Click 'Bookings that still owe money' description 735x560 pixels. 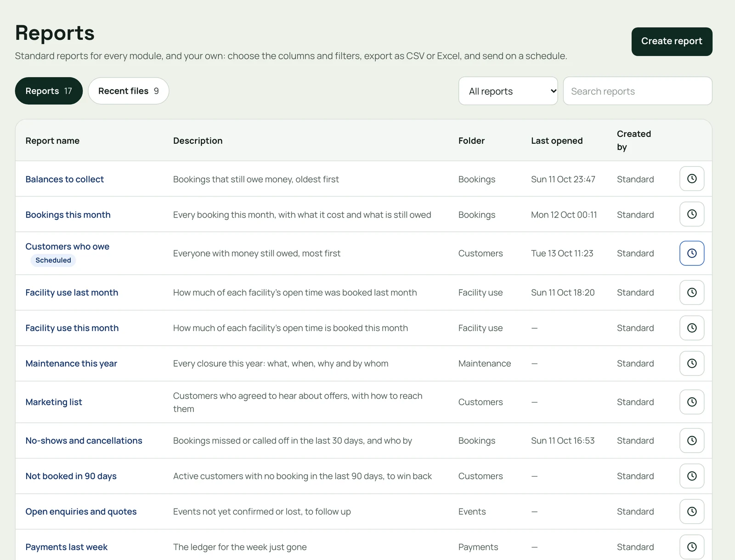pos(256,179)
